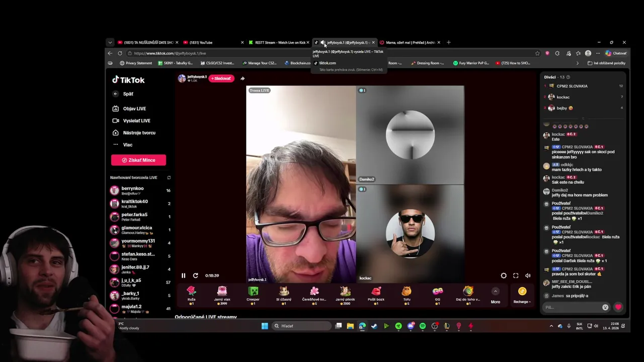Screen dimensions: 644x362
Task: Open jeffyboysk.1 profile avatar
Action: point(182,78)
